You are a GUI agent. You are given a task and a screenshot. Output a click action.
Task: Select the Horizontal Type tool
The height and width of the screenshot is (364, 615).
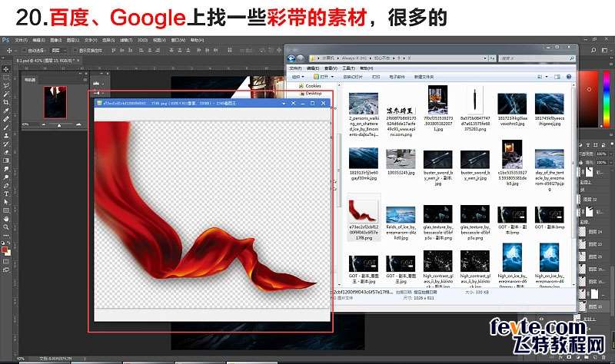pos(6,194)
